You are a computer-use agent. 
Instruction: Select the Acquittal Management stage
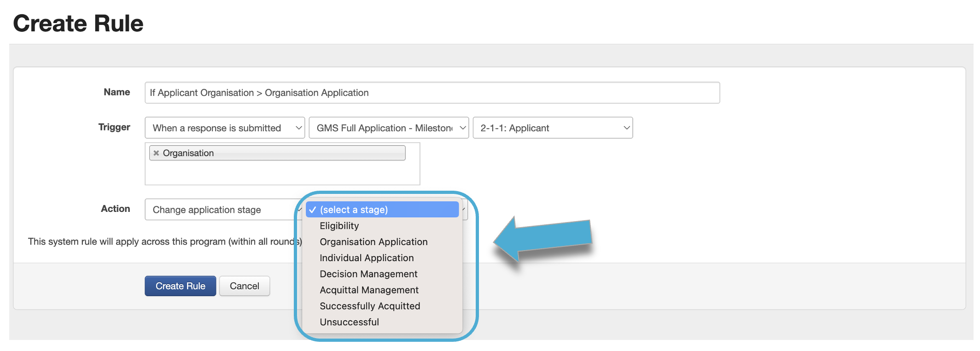click(x=369, y=290)
